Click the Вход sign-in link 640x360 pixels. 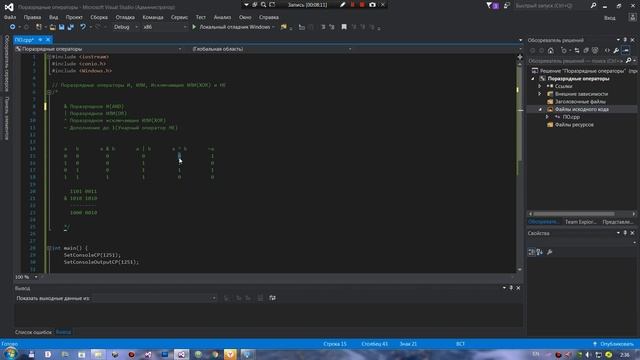pos(609,18)
